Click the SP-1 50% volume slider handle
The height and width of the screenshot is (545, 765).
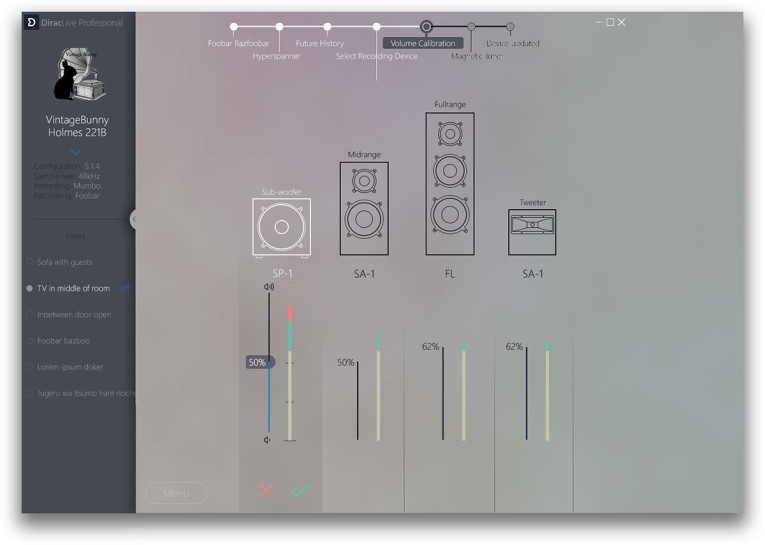pyautogui.click(x=260, y=362)
